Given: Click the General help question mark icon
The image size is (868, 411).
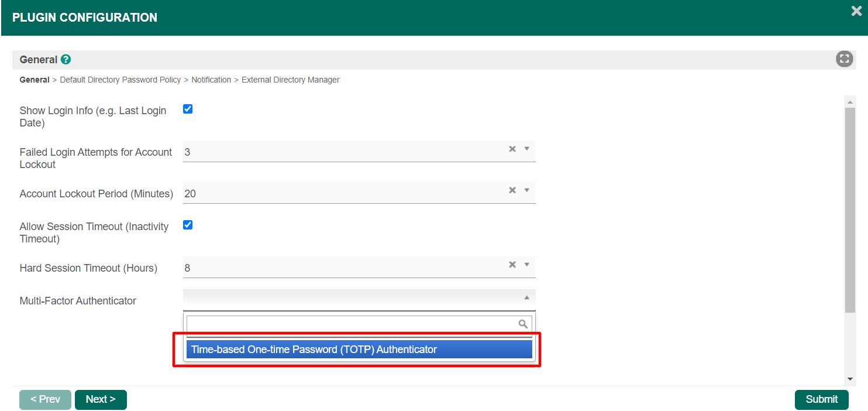Looking at the screenshot, I should click(66, 60).
